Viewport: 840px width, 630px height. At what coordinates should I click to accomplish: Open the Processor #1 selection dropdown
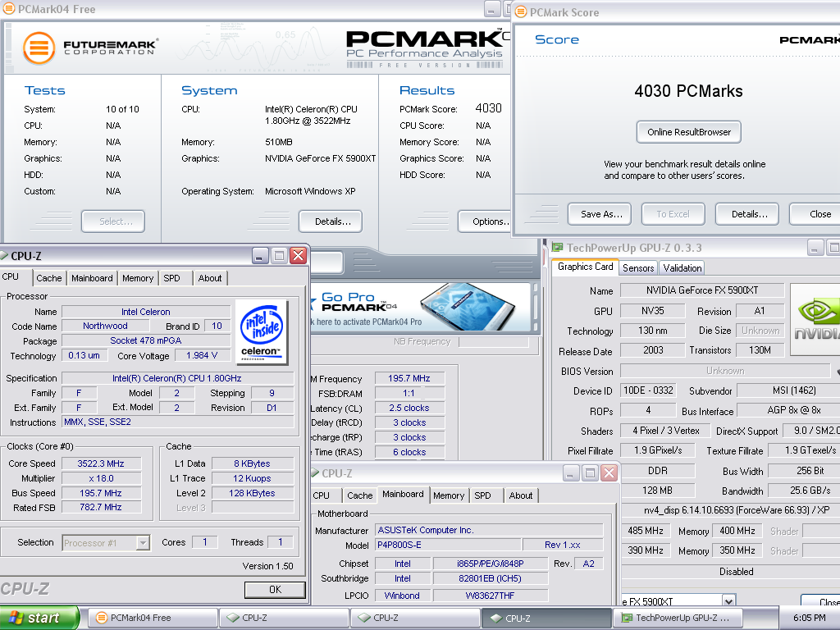pos(106,543)
